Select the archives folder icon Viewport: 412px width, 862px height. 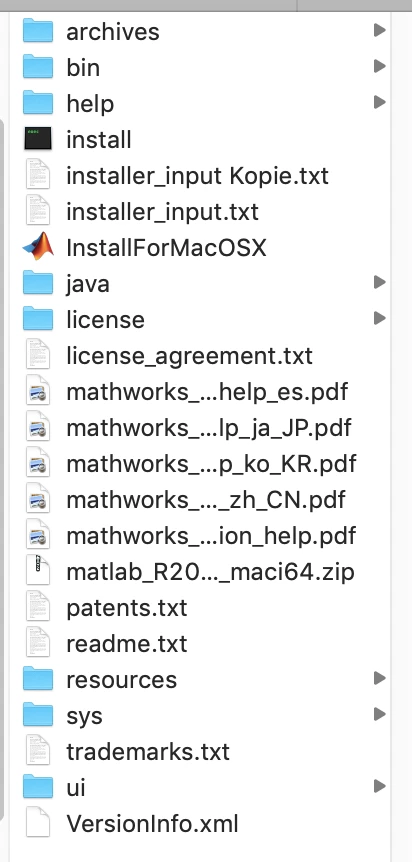pos(38,31)
